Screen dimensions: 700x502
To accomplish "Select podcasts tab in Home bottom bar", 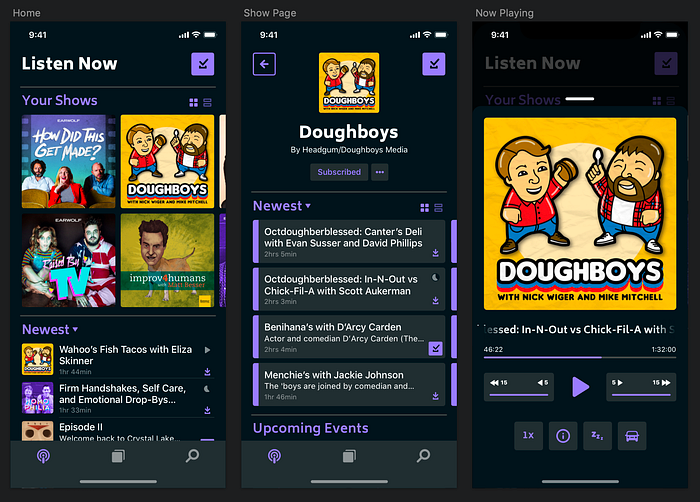I will (x=43, y=456).
